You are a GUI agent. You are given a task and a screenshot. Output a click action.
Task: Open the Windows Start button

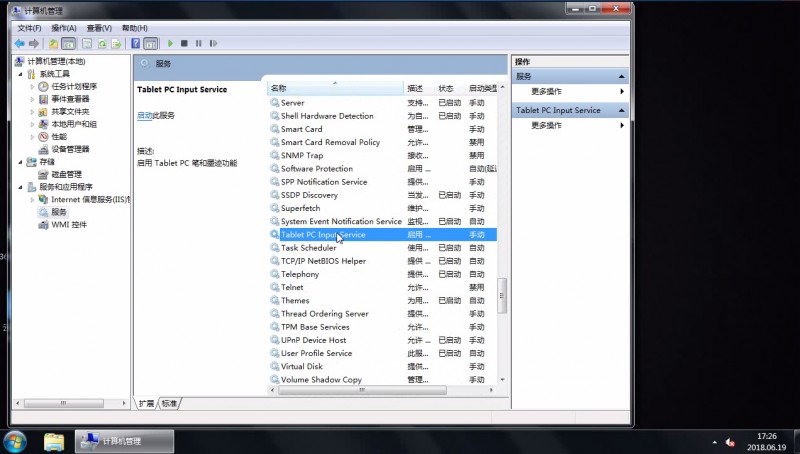click(x=15, y=441)
